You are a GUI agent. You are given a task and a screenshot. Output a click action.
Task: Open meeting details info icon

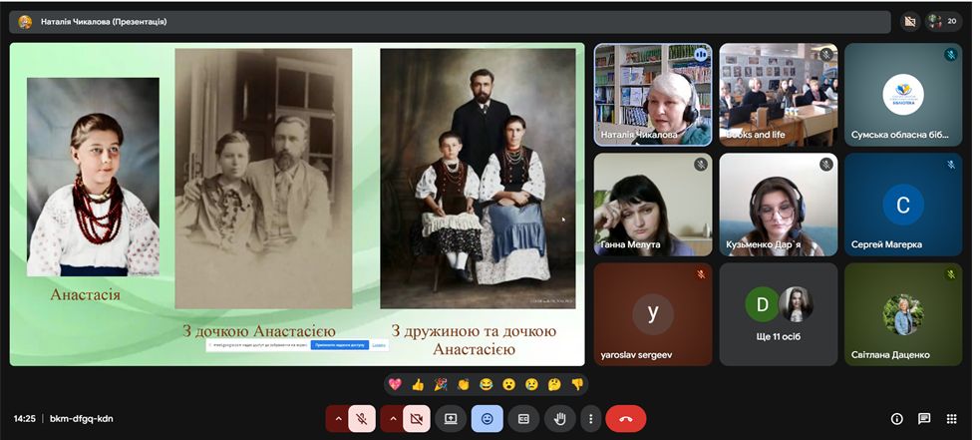click(x=896, y=419)
